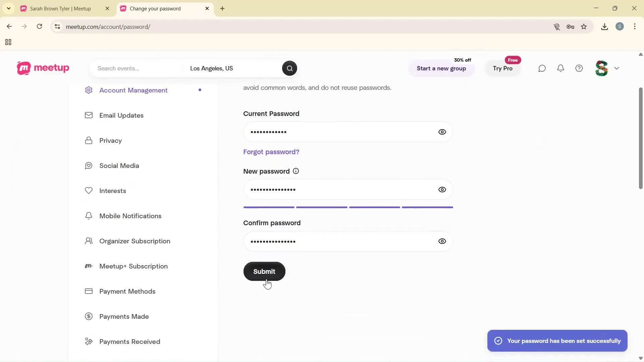Click the Payment Methods card icon
The width and height of the screenshot is (644, 362).
tap(89, 291)
